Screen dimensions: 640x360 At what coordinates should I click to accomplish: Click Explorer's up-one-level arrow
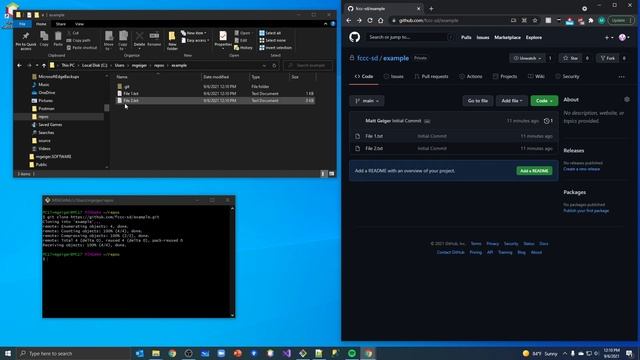[x=44, y=65]
